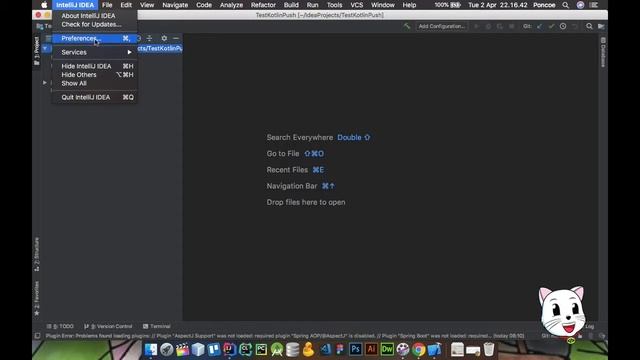Open Finder from the Dock
The width and height of the screenshot is (640, 360).
[151, 349]
